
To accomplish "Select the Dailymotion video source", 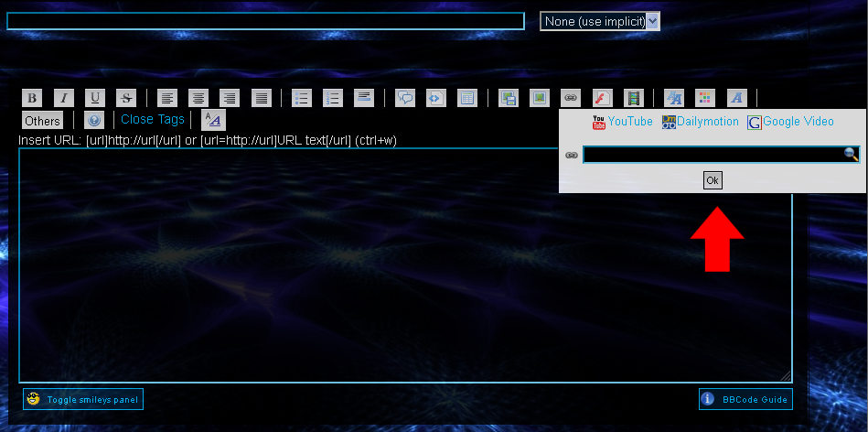I will 707,121.
